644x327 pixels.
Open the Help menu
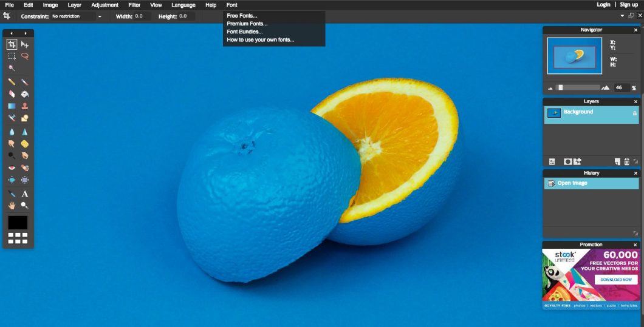(x=211, y=5)
